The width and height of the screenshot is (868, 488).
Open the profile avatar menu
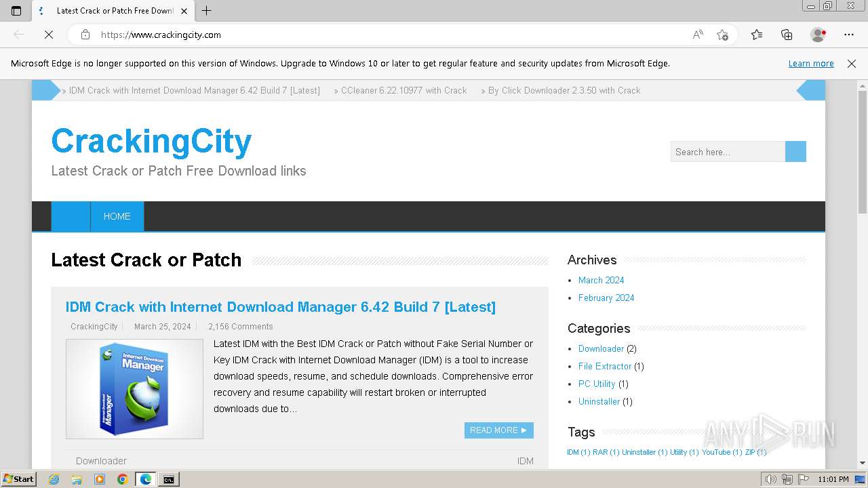(x=818, y=35)
